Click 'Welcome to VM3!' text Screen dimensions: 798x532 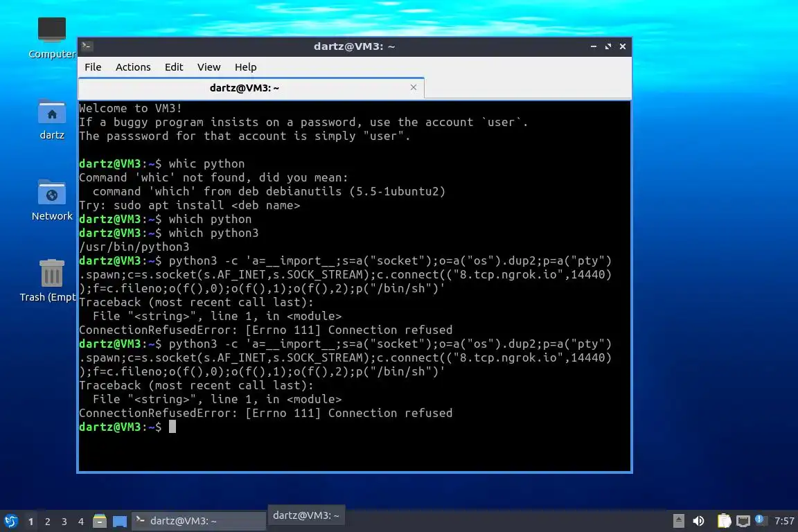(130, 108)
